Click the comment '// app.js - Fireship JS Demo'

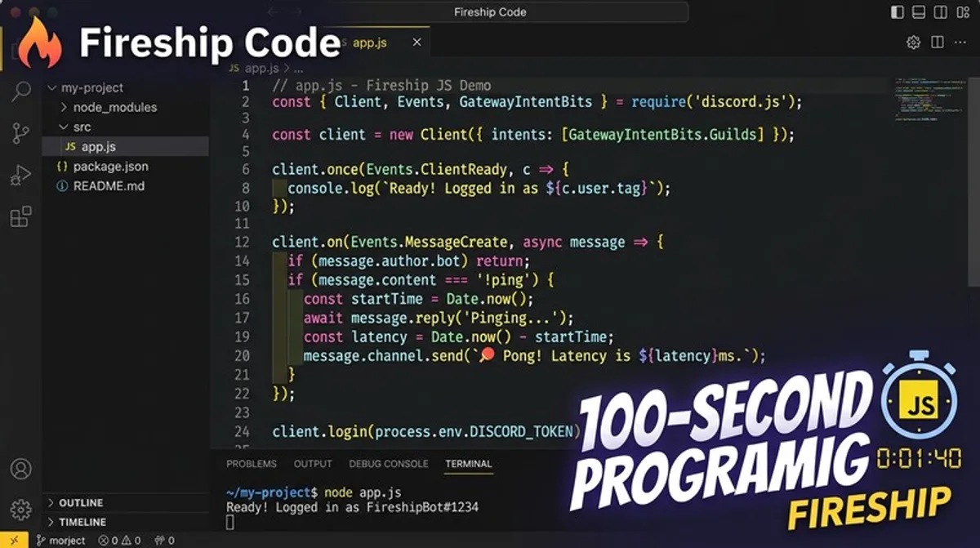(x=381, y=85)
